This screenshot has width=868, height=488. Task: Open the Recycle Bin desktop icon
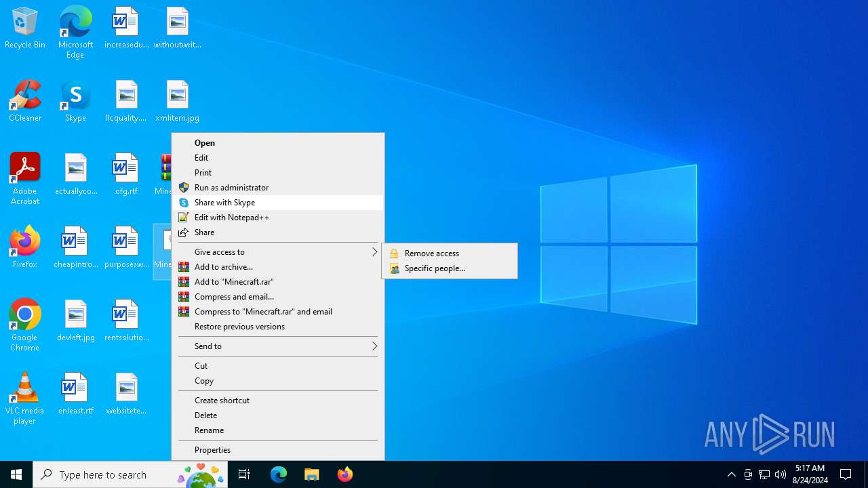[x=25, y=28]
